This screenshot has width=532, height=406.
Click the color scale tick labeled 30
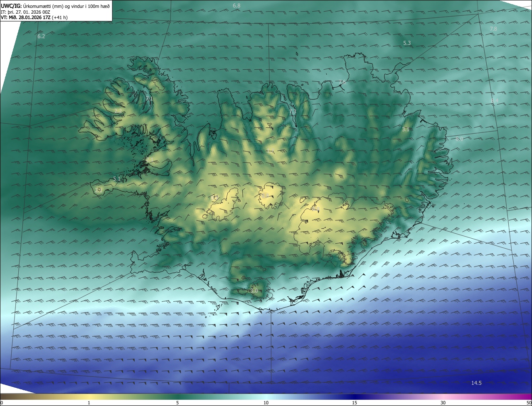click(443, 403)
